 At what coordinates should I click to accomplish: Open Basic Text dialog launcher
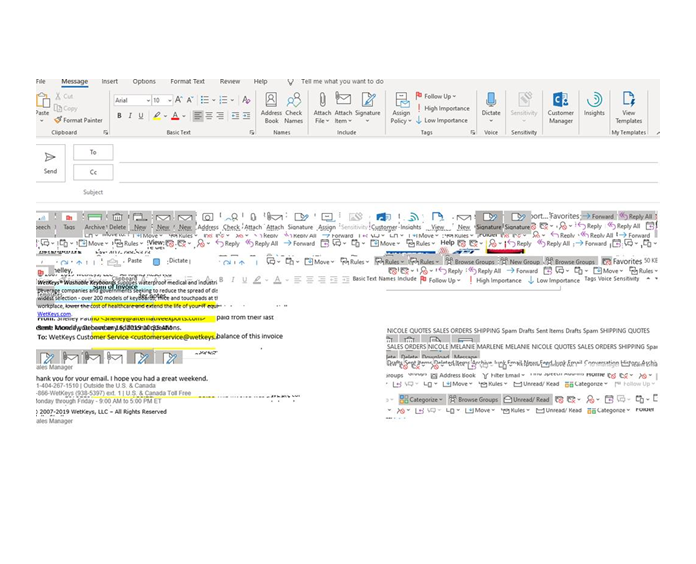(252, 133)
